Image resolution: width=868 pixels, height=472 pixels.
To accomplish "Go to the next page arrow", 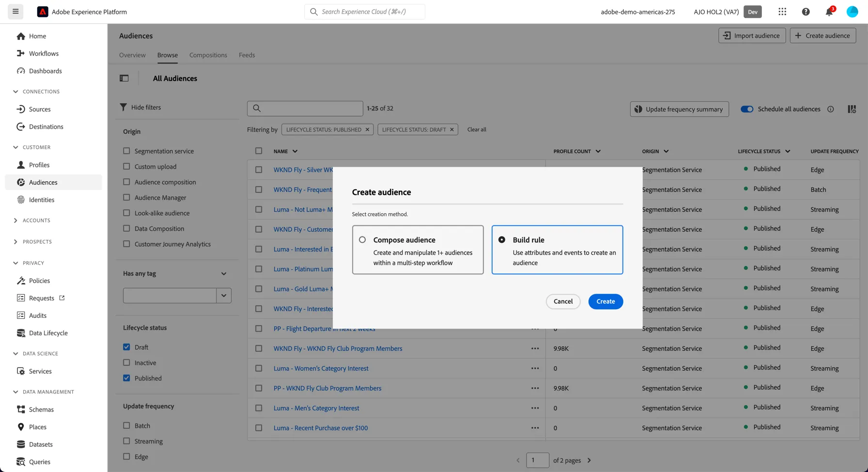I will point(589,460).
